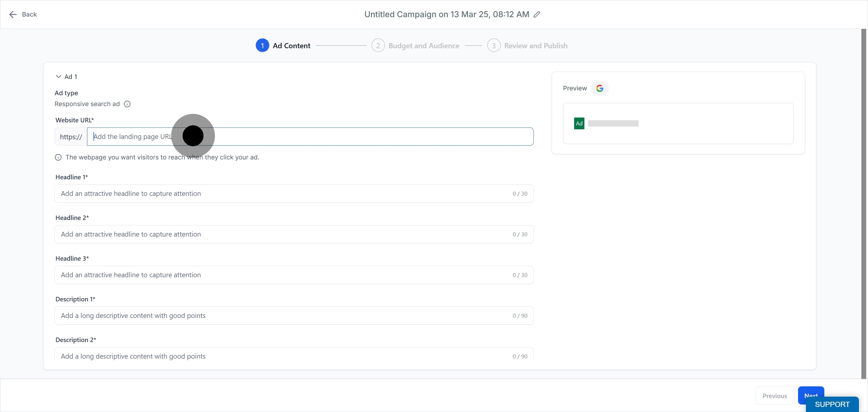This screenshot has width=868, height=412.
Task: Click the Preview heading
Action: click(574, 88)
